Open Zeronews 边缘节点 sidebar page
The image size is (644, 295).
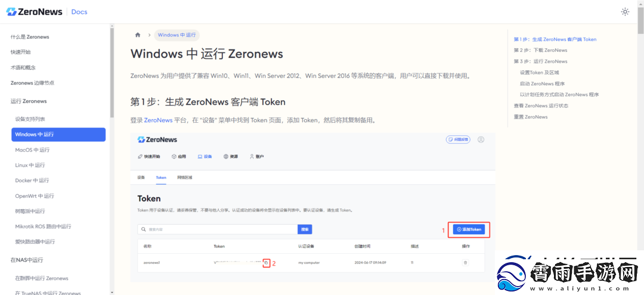click(32, 83)
